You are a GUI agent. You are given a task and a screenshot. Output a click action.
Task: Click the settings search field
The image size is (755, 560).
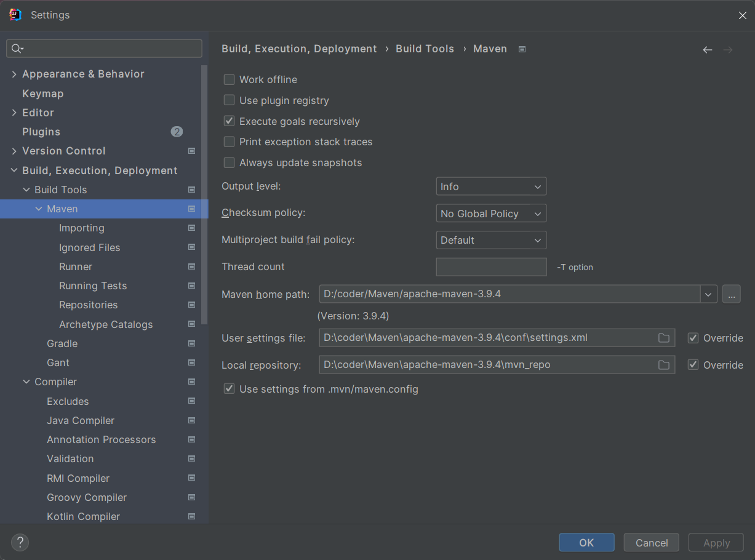(104, 49)
